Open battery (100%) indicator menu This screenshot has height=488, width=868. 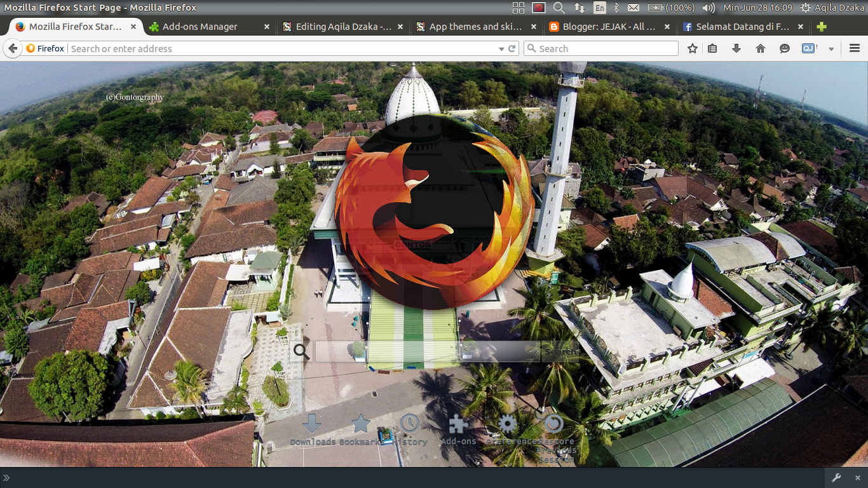(x=671, y=8)
